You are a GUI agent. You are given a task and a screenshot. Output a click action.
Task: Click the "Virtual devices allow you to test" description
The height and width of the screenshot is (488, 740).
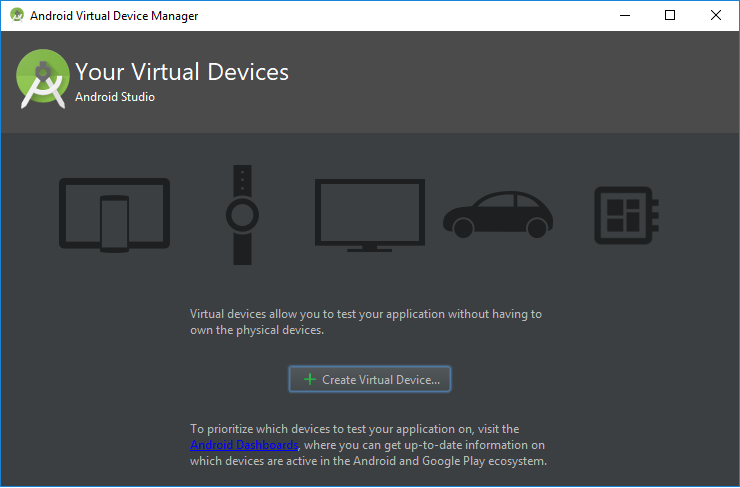pyautogui.click(x=366, y=322)
